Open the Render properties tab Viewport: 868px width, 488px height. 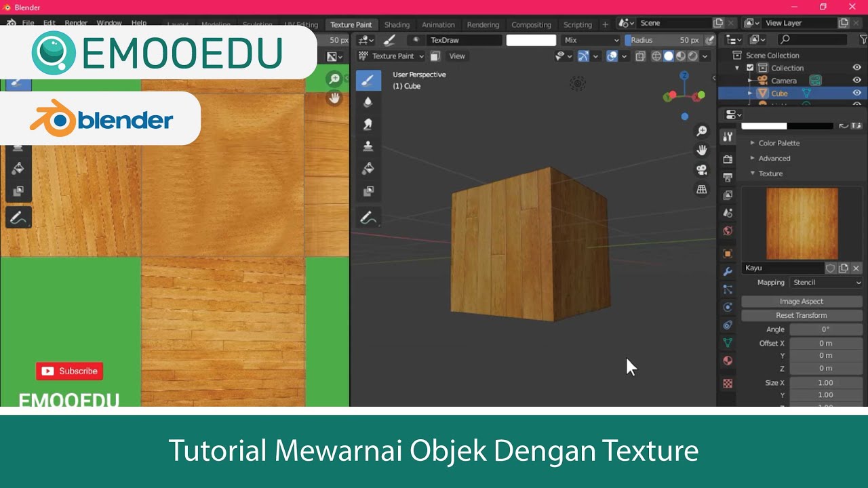tap(728, 159)
